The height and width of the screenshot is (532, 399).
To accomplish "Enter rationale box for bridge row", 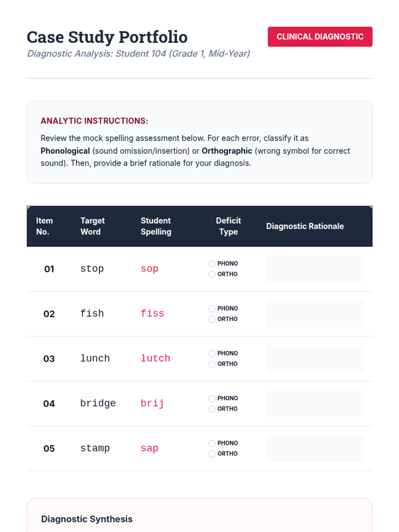I will 315,404.
